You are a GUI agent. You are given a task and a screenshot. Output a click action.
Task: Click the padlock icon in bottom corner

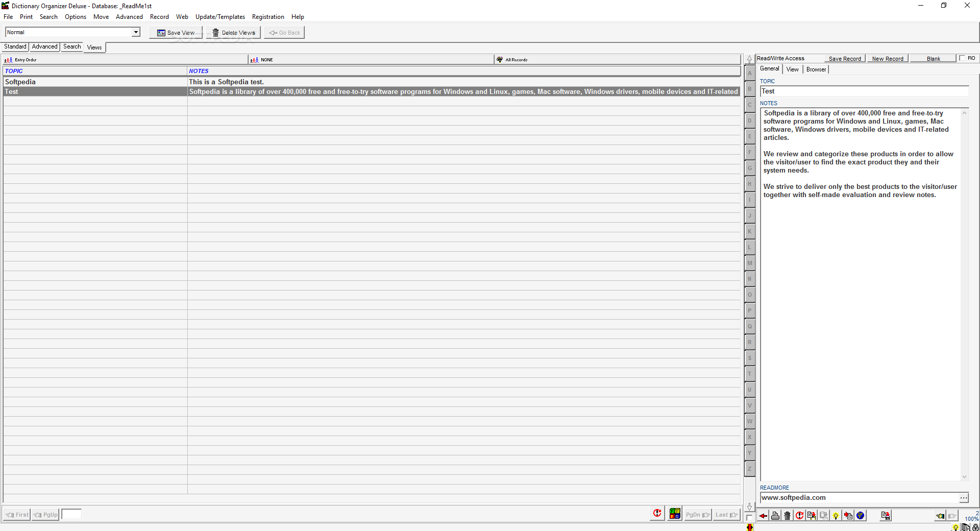975,527
